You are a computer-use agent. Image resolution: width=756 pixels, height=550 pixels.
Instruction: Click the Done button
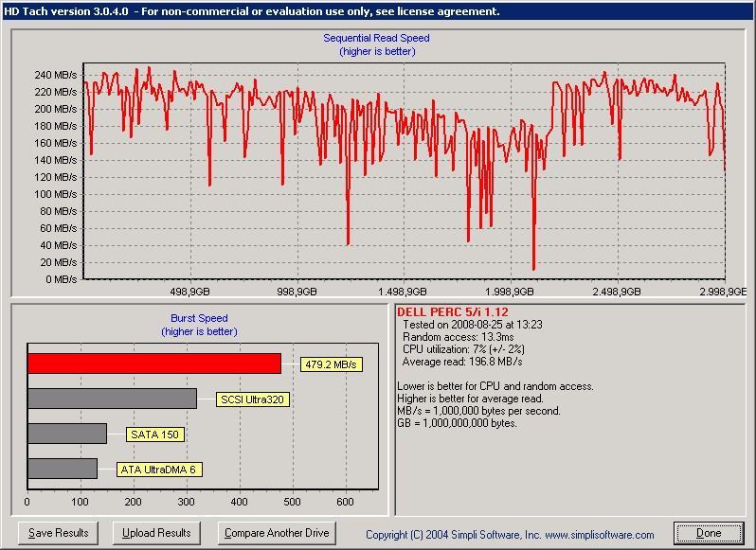pos(709,533)
